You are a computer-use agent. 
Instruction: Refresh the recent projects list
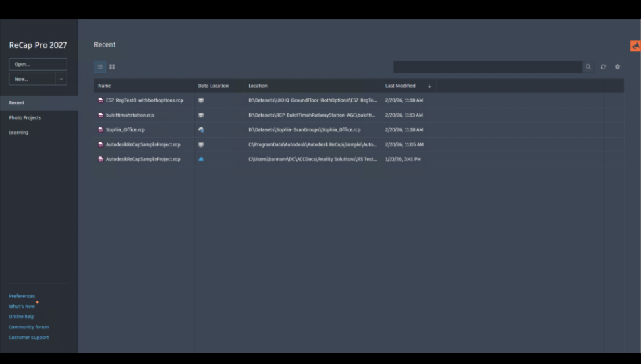[x=603, y=67]
